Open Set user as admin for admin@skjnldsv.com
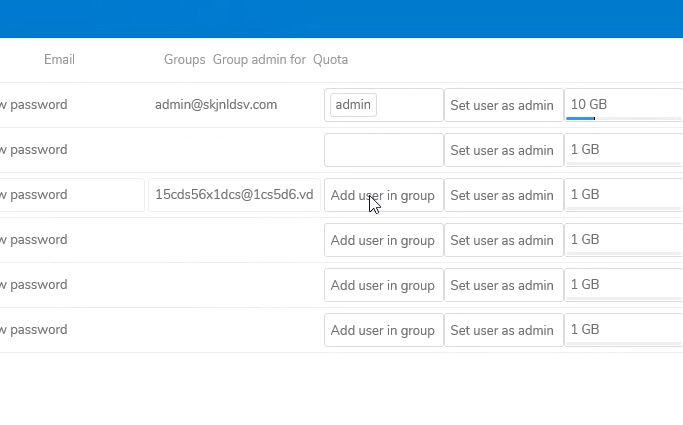The height and width of the screenshot is (425, 683). (x=504, y=105)
